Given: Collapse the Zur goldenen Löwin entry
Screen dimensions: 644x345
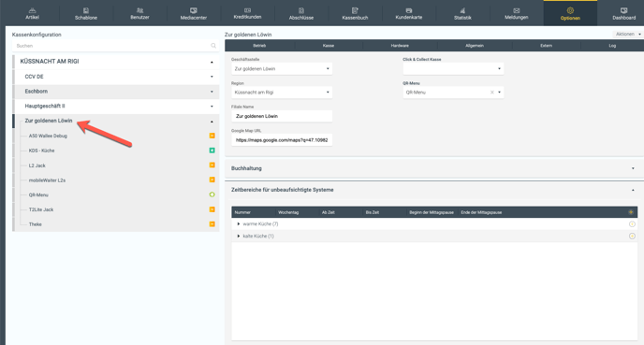Looking at the screenshot, I should 212,122.
